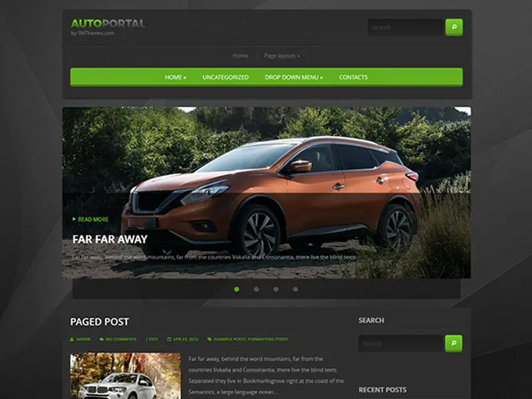Focus the header Search input field

(406, 27)
